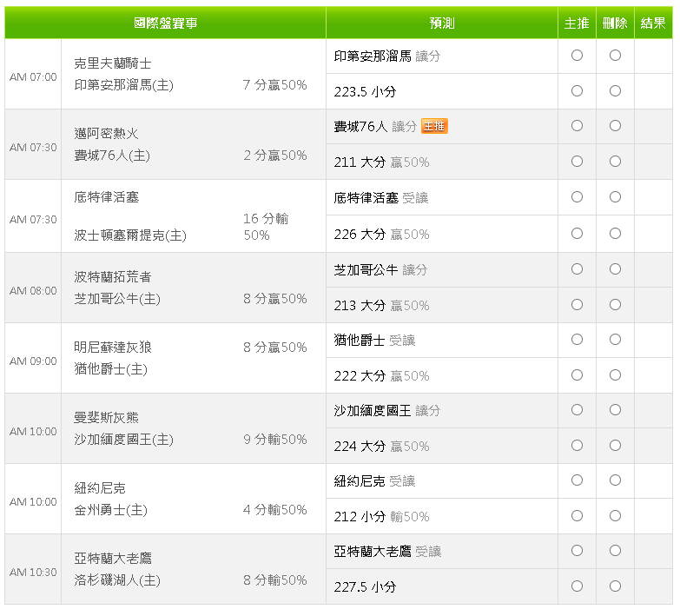Click team name 邁阿密熱火
Viewport: 680px width, 616px height.
(106, 134)
